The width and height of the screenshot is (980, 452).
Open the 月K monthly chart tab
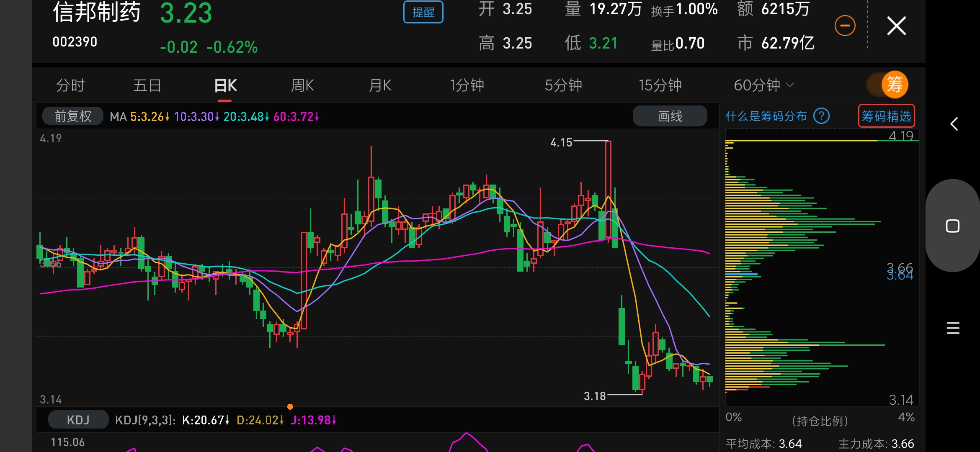click(x=380, y=85)
